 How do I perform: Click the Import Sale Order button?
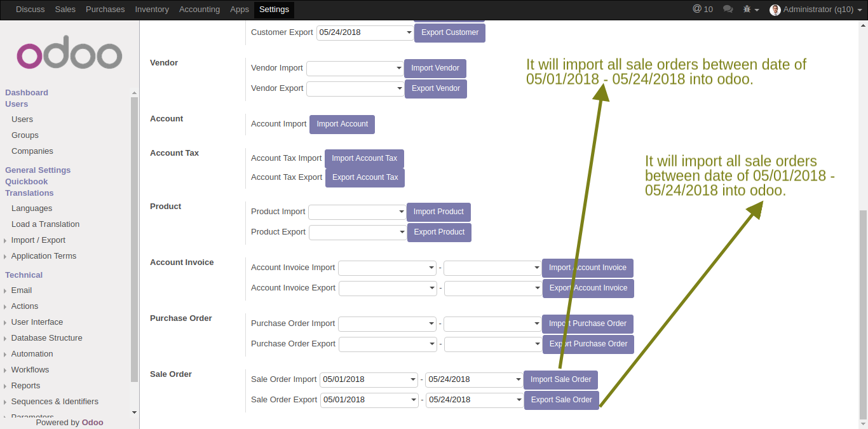click(560, 379)
